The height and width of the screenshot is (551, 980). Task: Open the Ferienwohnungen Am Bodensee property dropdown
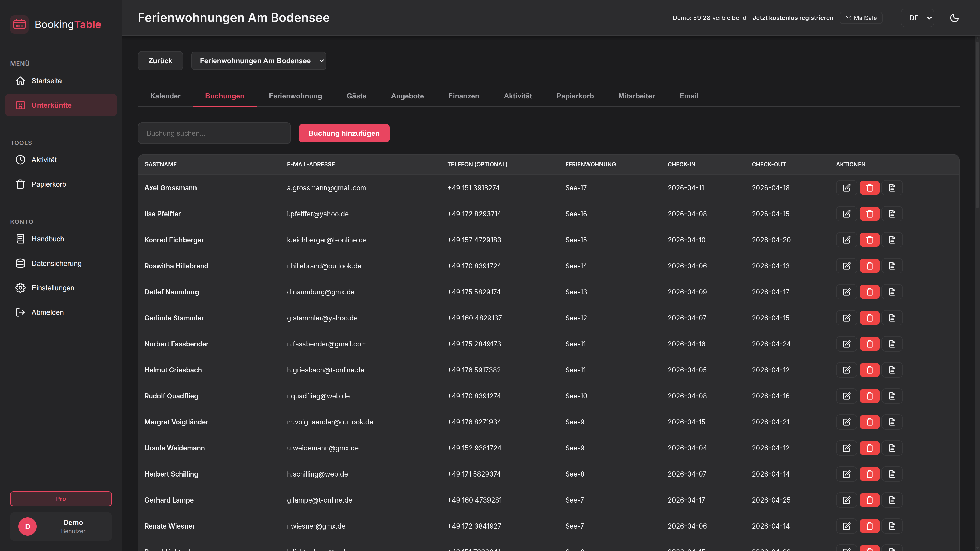pos(259,61)
